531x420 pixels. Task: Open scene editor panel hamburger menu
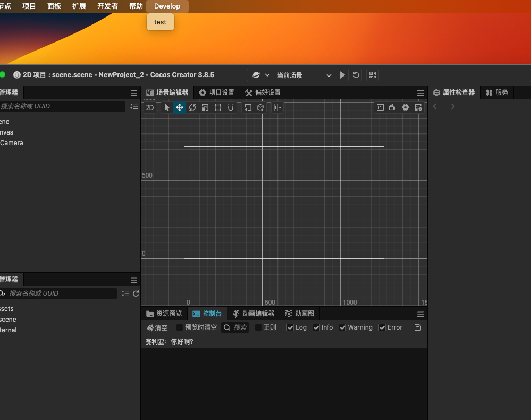click(x=420, y=93)
